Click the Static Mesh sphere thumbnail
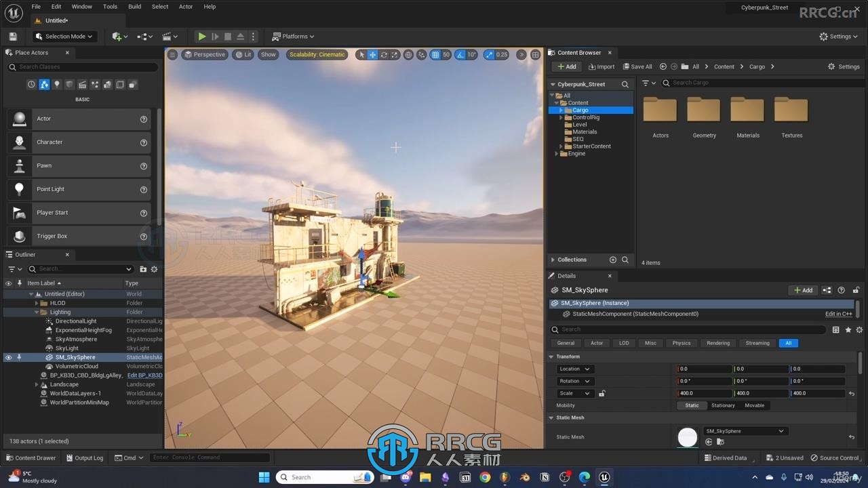The width and height of the screenshot is (868, 488). click(x=688, y=438)
